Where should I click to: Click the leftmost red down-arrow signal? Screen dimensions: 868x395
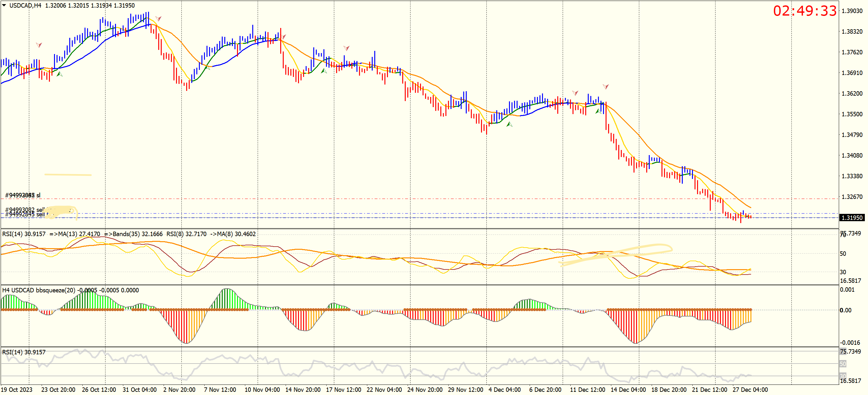point(39,45)
